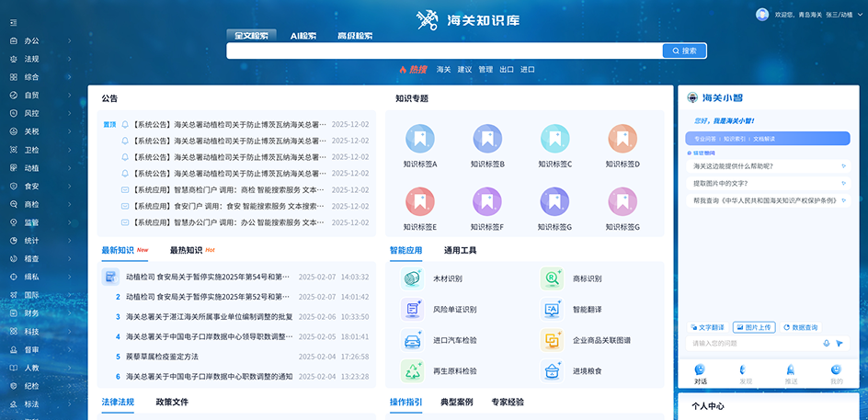Open the 企业商品关联图谱 application

(x=552, y=340)
